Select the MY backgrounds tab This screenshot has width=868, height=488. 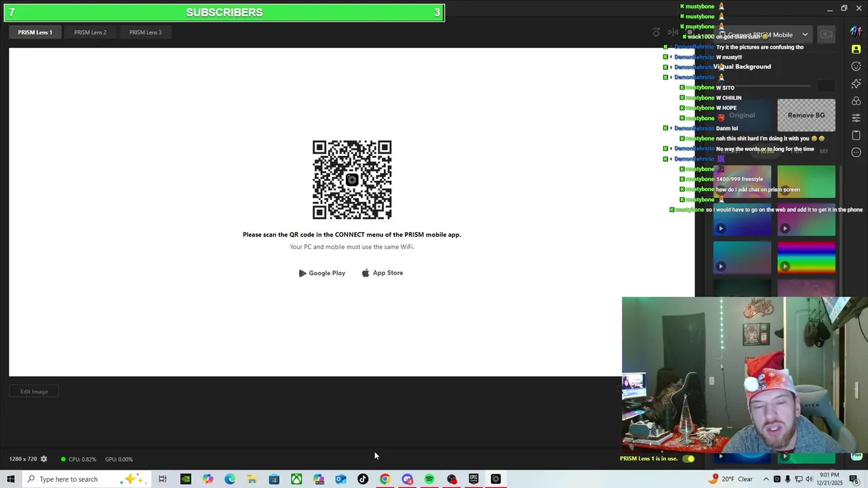[x=824, y=151]
